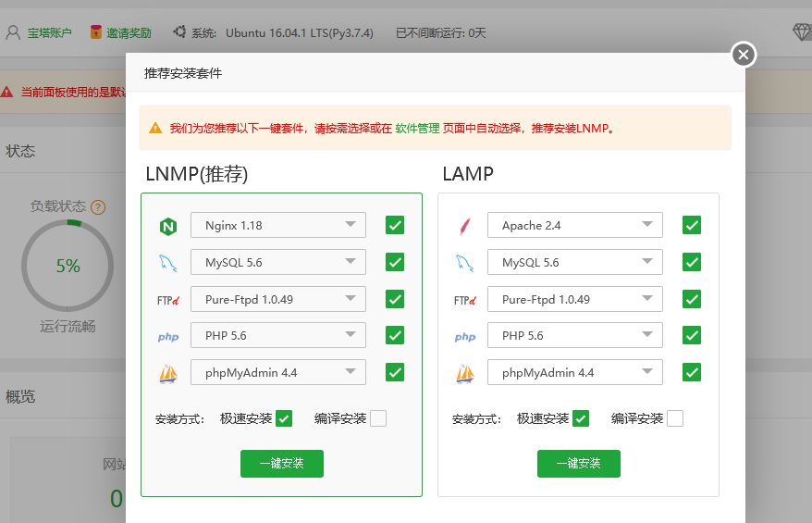
Task: Uncheck PHP 5.6 in LNMP
Action: tap(395, 335)
